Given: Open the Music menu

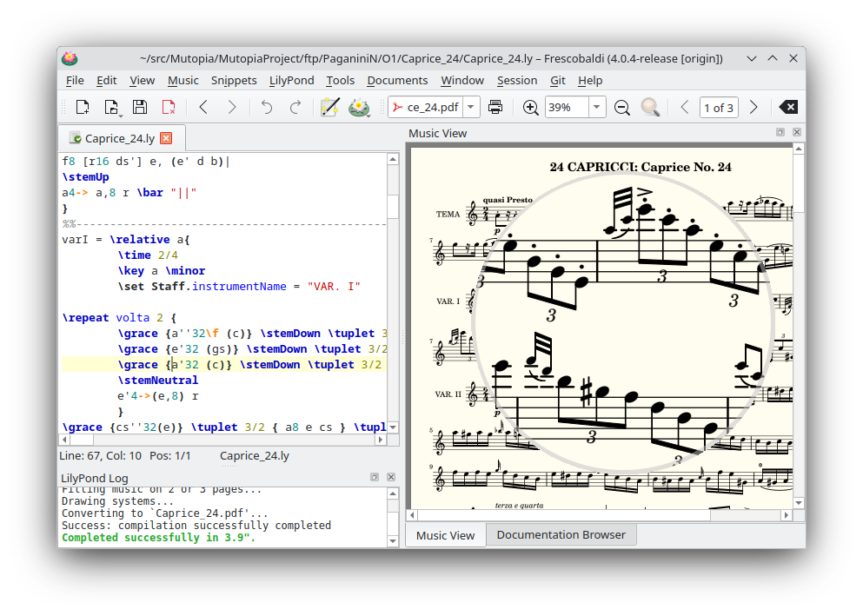Looking at the screenshot, I should coord(183,80).
